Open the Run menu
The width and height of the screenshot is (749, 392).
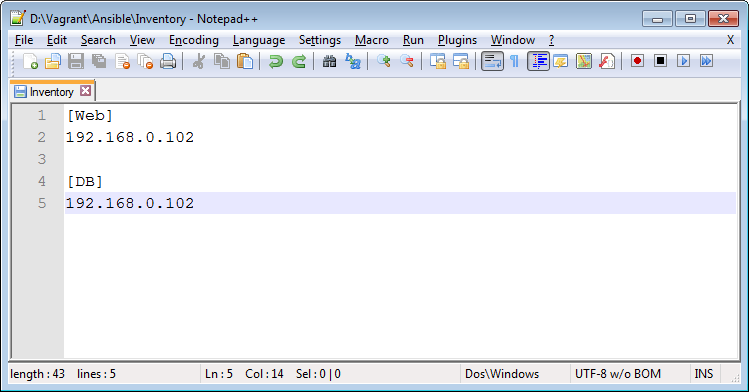(413, 40)
